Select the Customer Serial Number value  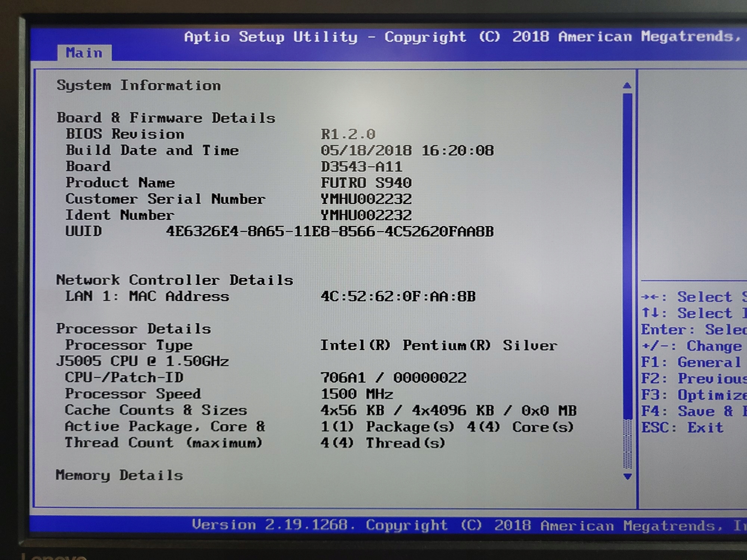coord(366,199)
